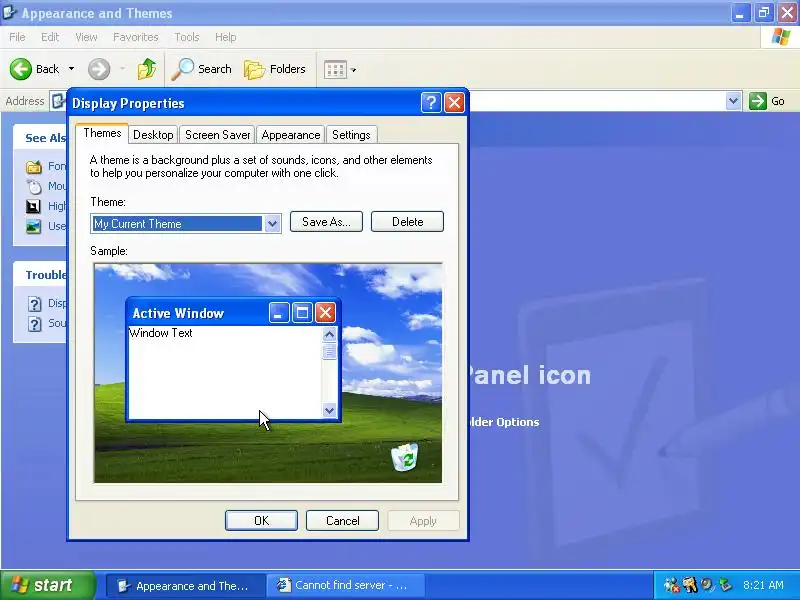The image size is (800, 600).
Task: Click the 8:21 AM clock
Action: tap(763, 585)
